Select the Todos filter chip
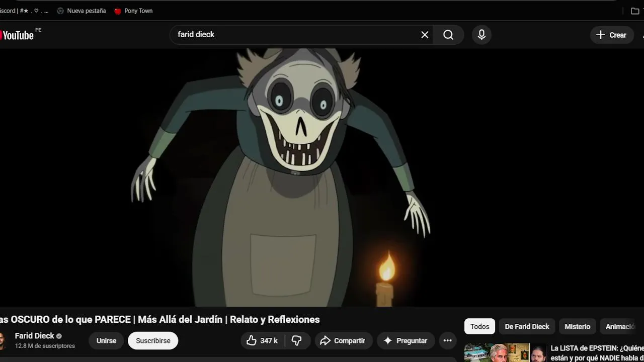The width and height of the screenshot is (644, 362). pos(479,326)
